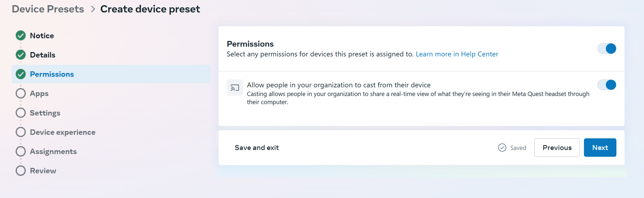This screenshot has width=644, height=198.
Task: Click the green checkmark beside Notice
Action: coord(21,36)
